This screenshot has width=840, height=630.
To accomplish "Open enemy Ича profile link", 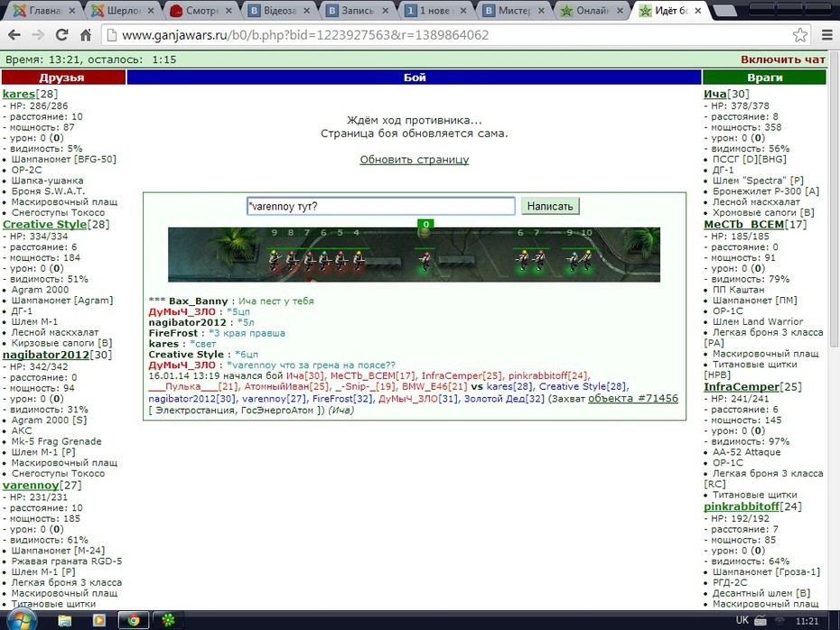I will click(715, 94).
